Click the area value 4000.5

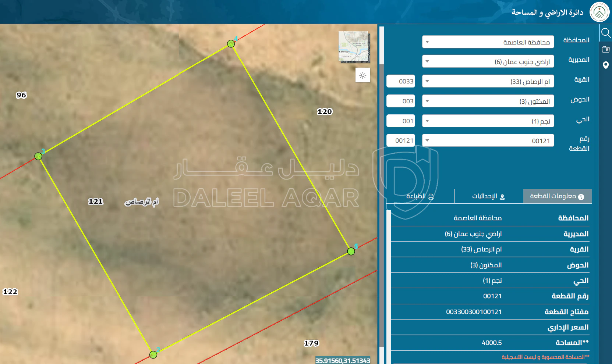point(492,343)
